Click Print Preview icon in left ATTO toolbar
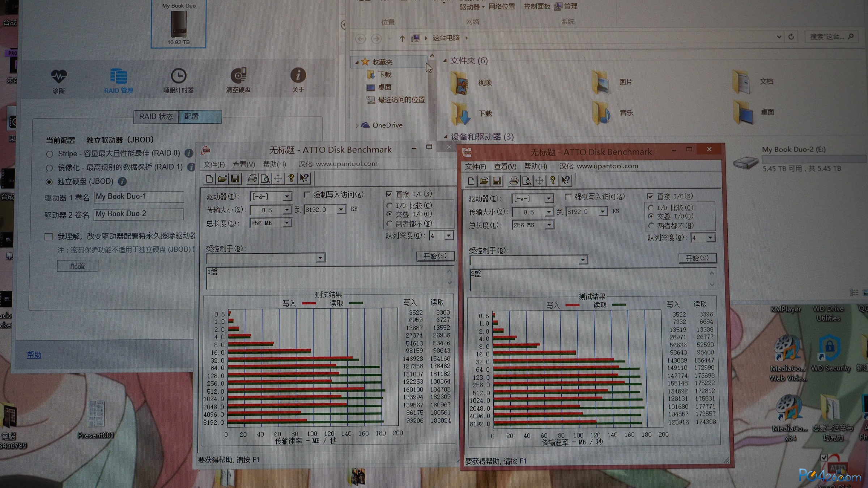 pos(265,179)
